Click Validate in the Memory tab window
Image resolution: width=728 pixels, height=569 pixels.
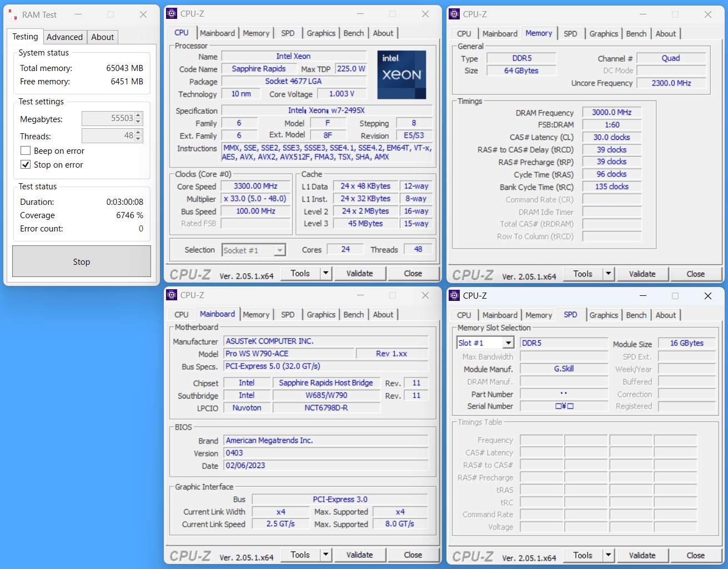coord(642,274)
